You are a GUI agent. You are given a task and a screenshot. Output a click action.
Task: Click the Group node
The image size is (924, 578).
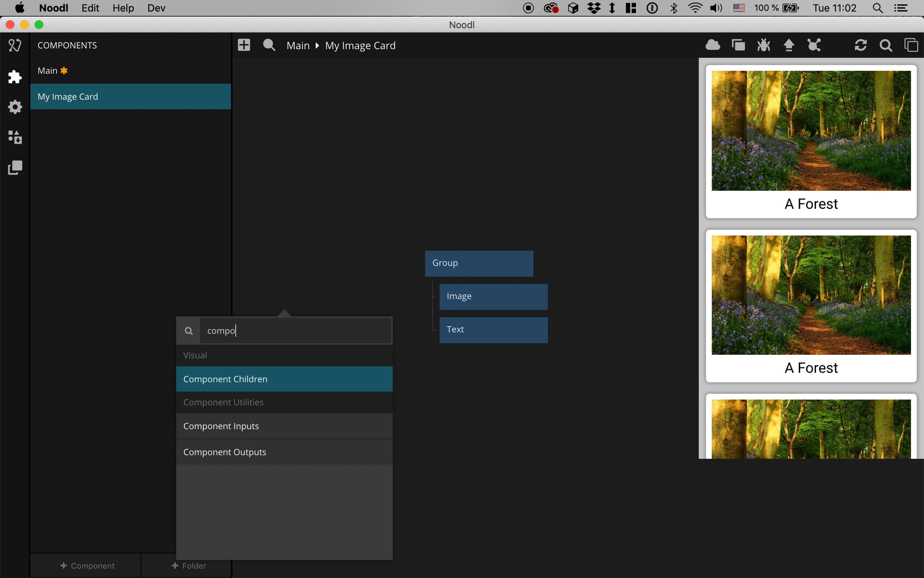pos(479,264)
